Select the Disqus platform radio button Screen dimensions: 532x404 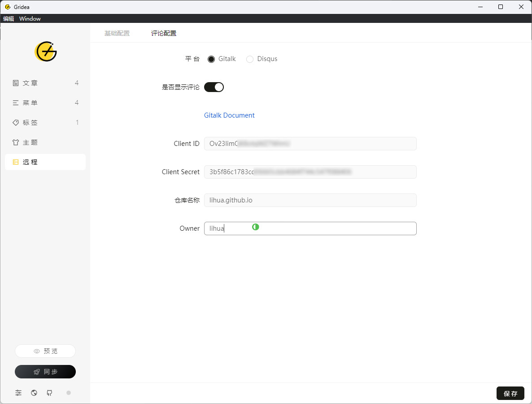click(250, 59)
